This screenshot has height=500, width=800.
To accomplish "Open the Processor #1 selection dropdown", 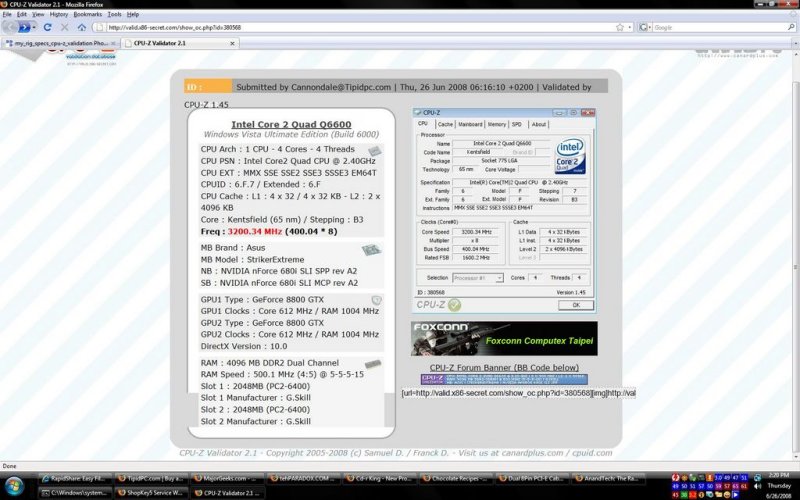I will 478,278.
